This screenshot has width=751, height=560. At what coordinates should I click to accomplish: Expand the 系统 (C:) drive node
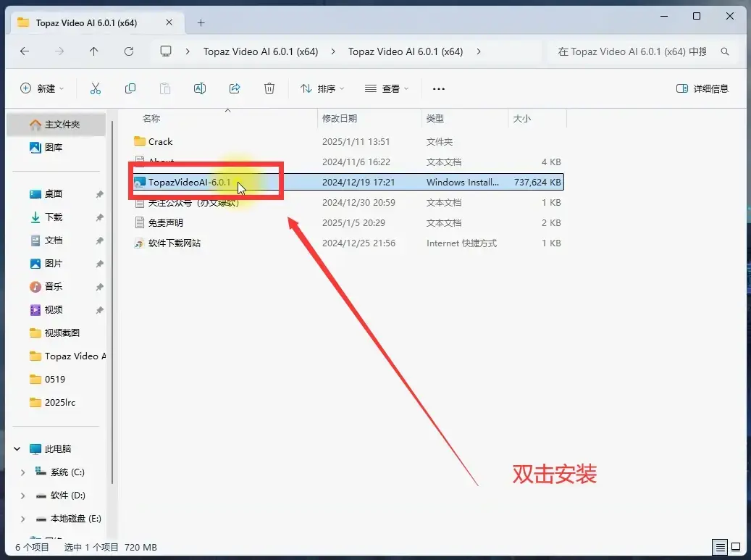(x=22, y=472)
